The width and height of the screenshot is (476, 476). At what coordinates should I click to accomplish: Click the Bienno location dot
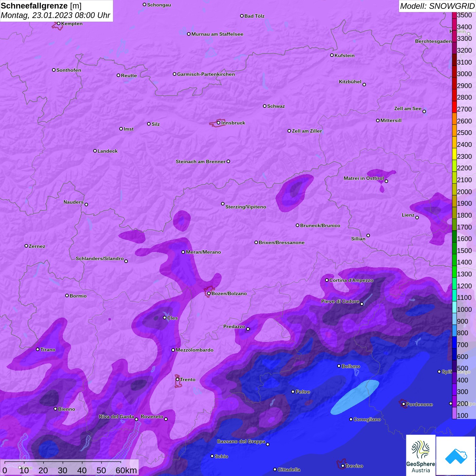click(x=55, y=409)
